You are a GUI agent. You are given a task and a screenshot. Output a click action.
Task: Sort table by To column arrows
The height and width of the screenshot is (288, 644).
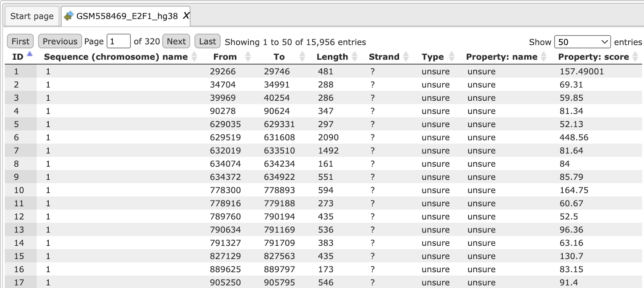[x=302, y=57]
